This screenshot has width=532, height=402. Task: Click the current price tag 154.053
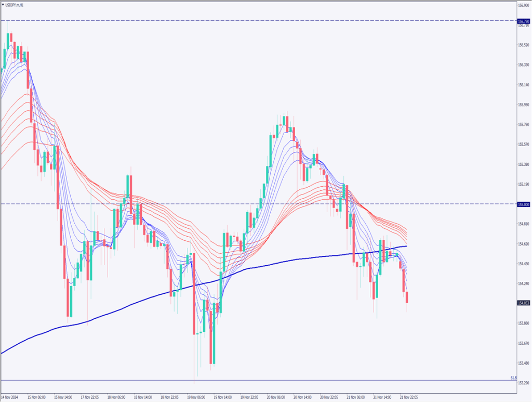click(x=524, y=303)
